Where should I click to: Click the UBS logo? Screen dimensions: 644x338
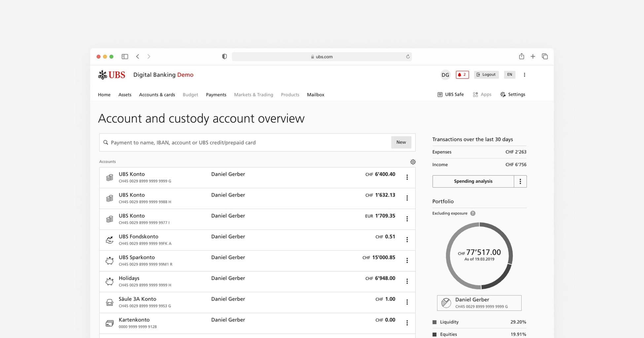click(x=112, y=75)
